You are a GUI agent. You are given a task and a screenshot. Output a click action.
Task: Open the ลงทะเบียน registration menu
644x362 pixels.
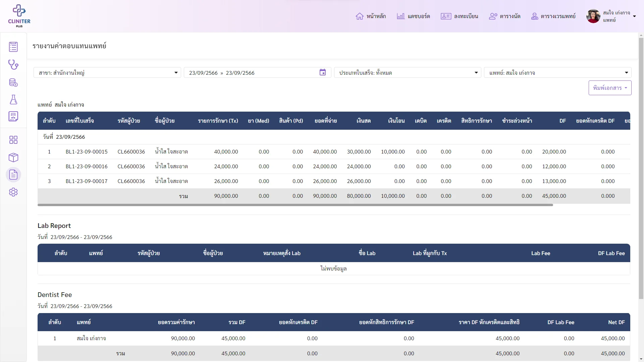click(x=459, y=16)
